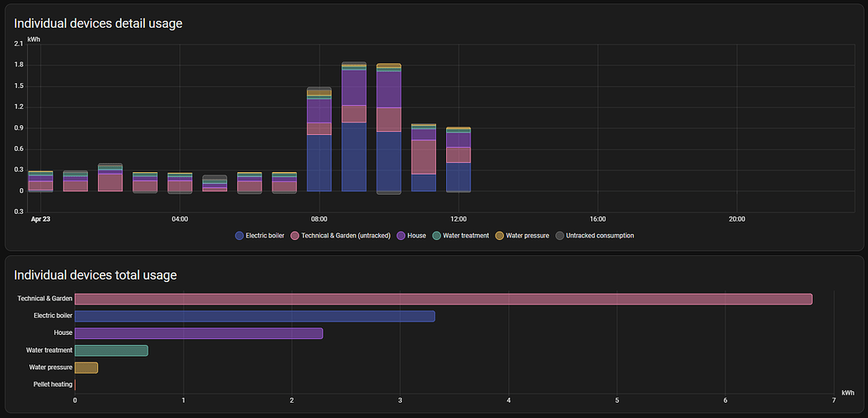
Task: Click the House total usage bar
Action: (x=198, y=333)
